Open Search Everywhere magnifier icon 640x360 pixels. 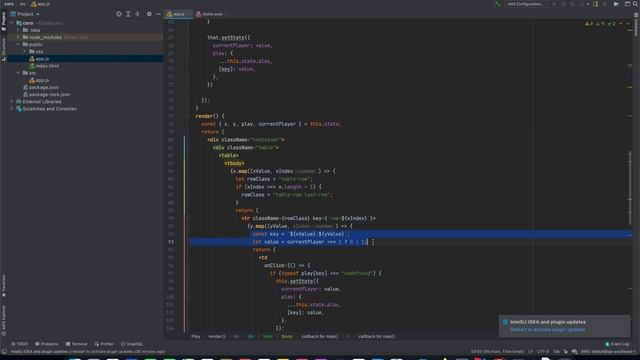point(635,4)
